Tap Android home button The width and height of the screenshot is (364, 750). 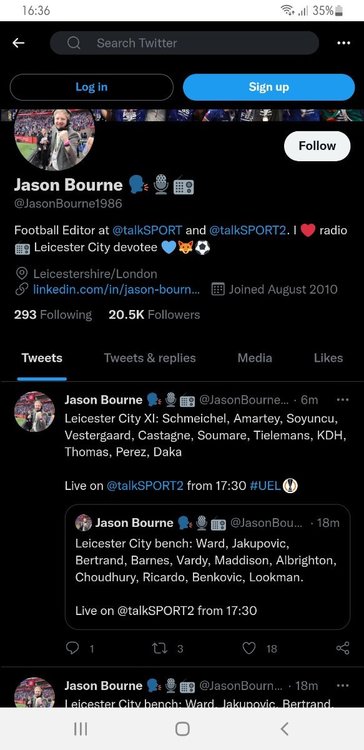182,729
